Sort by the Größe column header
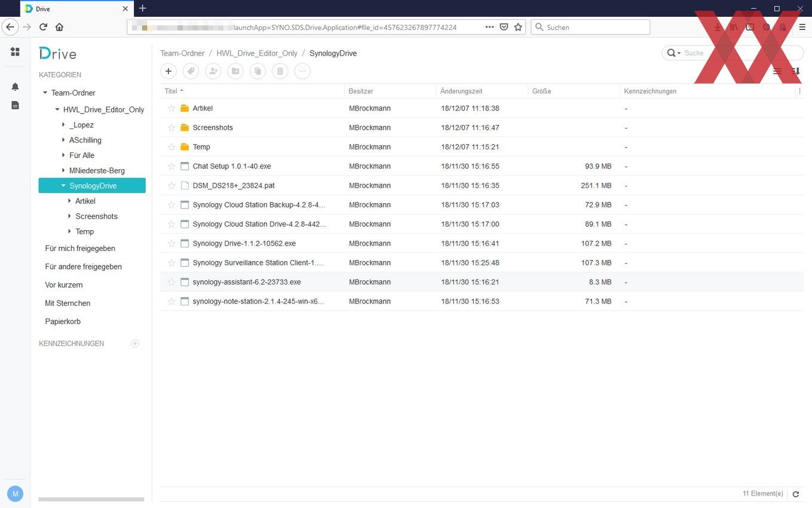The width and height of the screenshot is (812, 508). pyautogui.click(x=574, y=91)
